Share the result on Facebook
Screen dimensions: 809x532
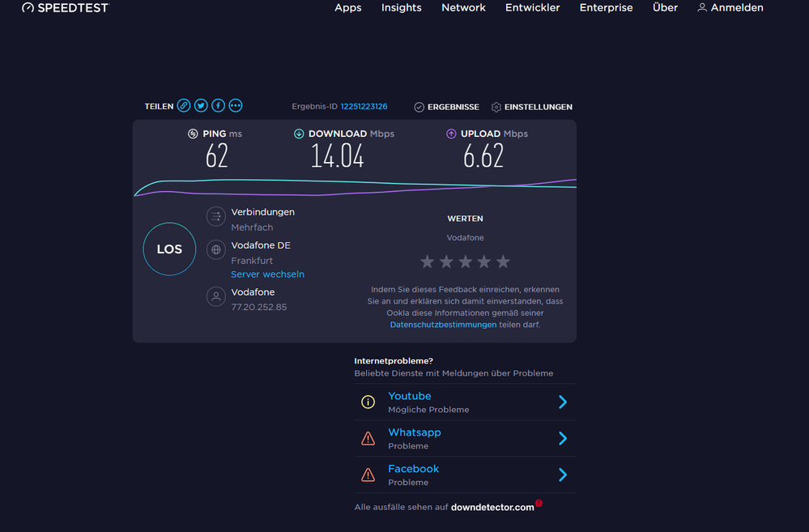click(x=219, y=106)
